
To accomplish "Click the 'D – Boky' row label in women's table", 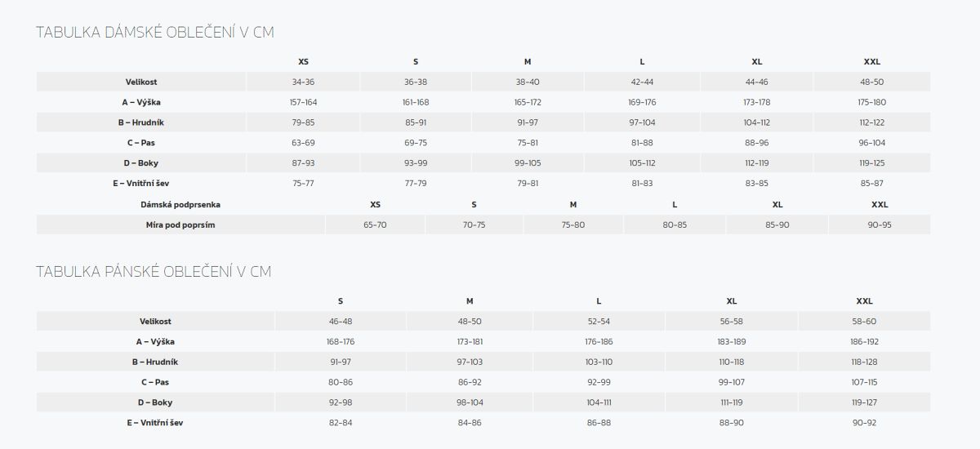I will coord(141,163).
